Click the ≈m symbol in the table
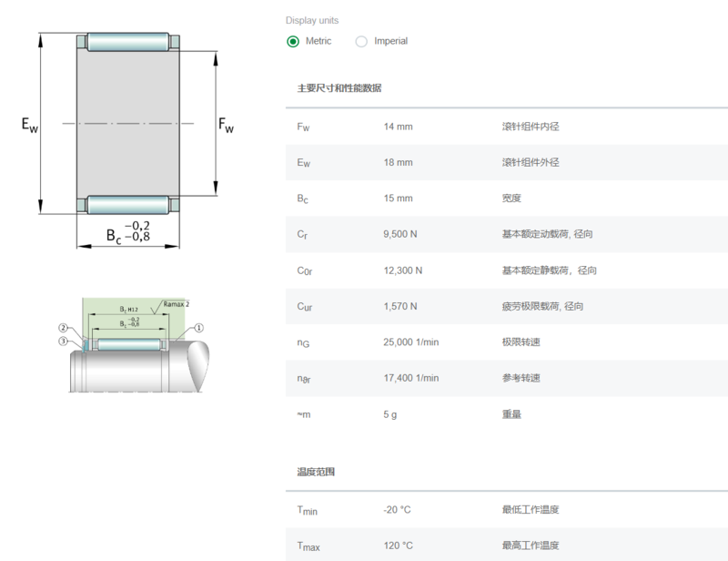 point(304,414)
